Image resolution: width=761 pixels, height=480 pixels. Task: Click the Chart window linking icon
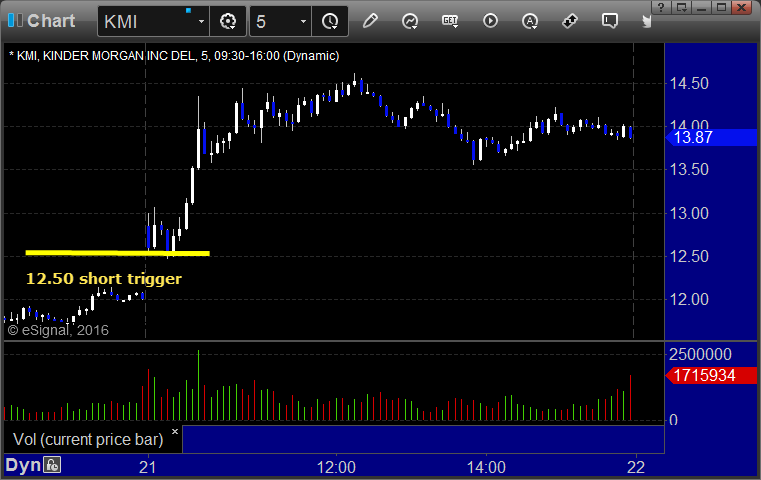15,20
